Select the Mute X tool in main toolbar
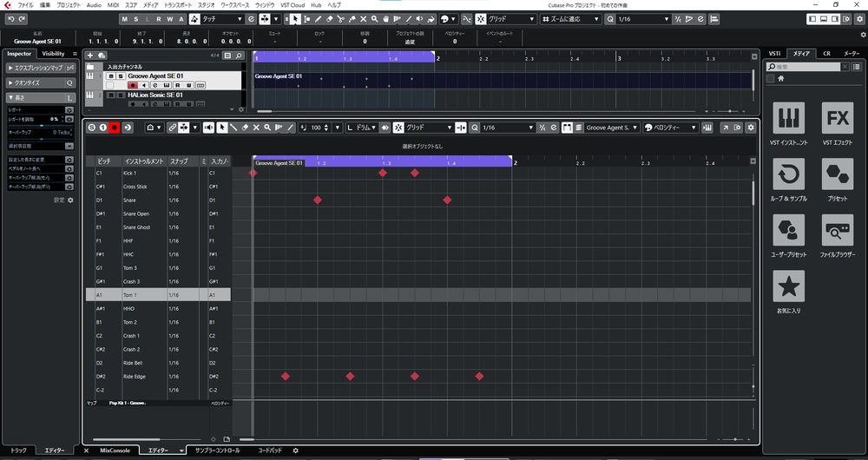 pos(363,19)
